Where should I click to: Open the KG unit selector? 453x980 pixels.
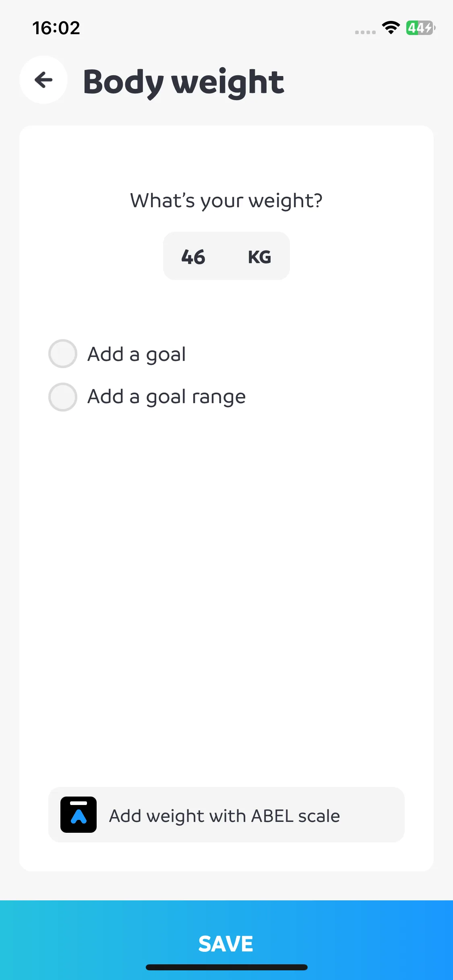(x=259, y=257)
